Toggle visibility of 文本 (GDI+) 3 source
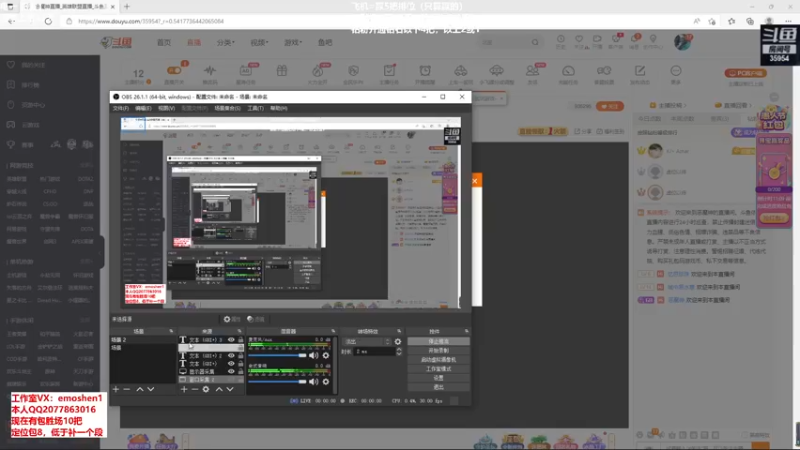This screenshot has width=800, height=450. 231,340
